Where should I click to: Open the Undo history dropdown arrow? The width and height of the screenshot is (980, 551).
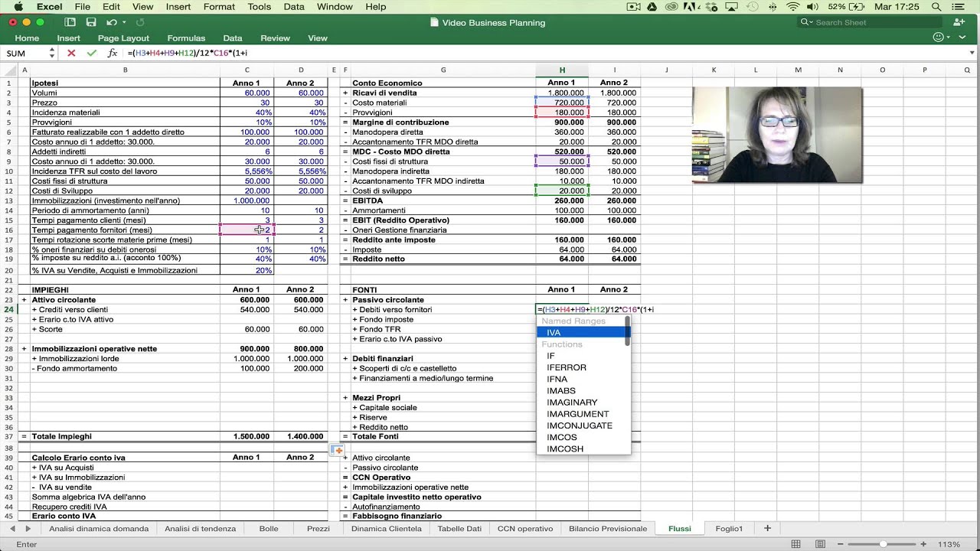click(x=122, y=23)
